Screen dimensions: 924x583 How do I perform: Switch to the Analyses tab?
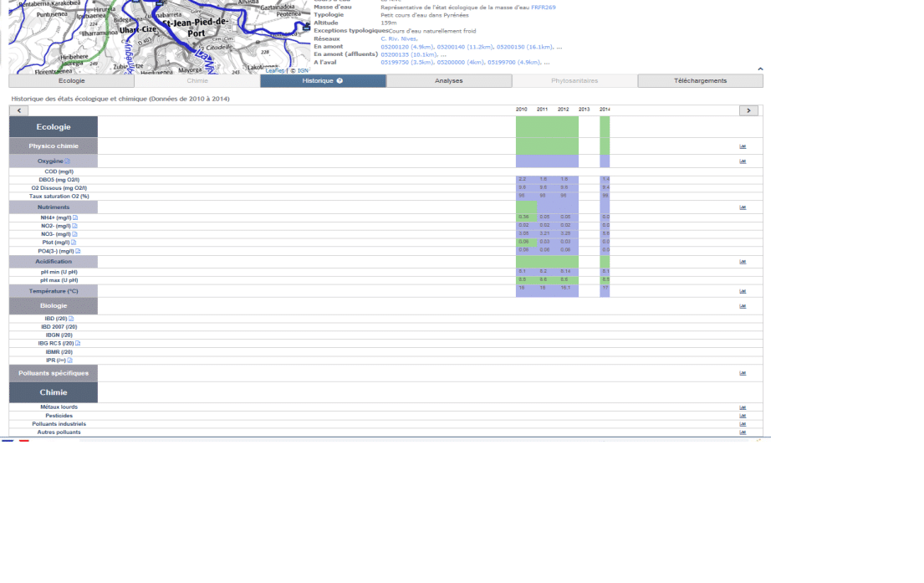[x=448, y=81]
